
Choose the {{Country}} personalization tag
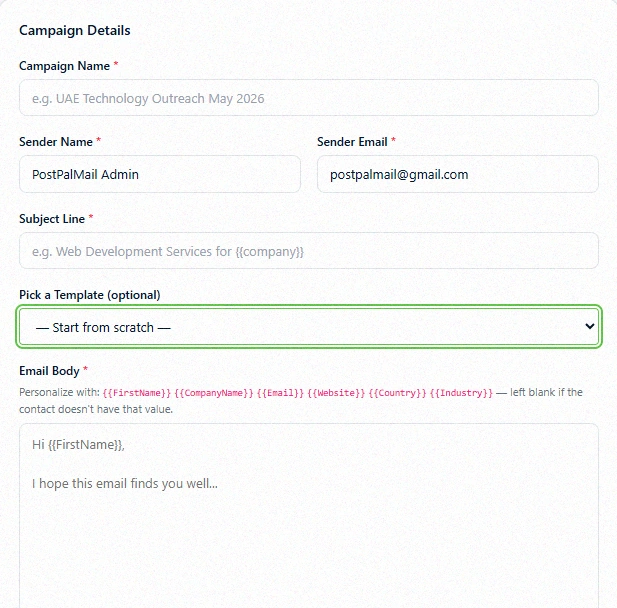click(397, 393)
